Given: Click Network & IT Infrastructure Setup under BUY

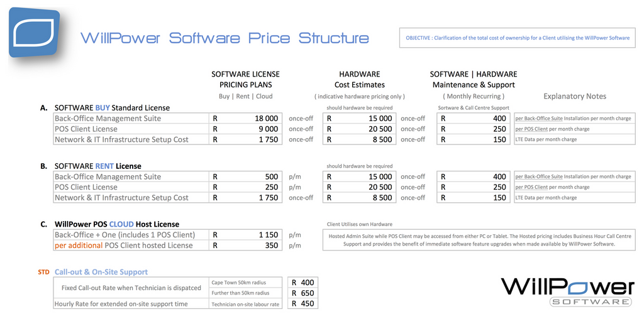Looking at the screenshot, I should 131,140.
